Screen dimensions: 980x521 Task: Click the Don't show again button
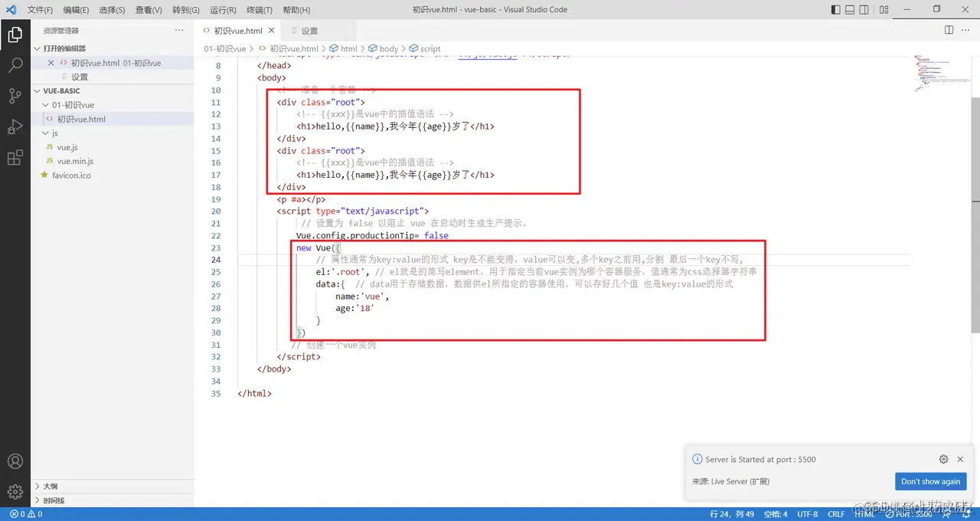coord(930,481)
